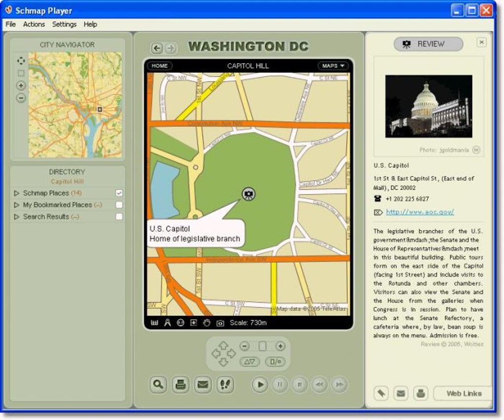Click the Web Links button
This screenshot has width=504, height=420.
[463, 393]
